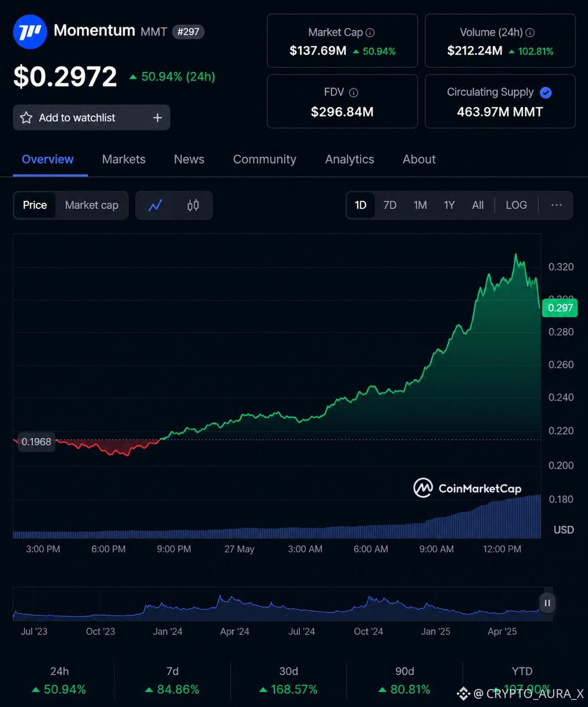Select the 7D time range
Viewport: 588px width, 707px height.
390,205
